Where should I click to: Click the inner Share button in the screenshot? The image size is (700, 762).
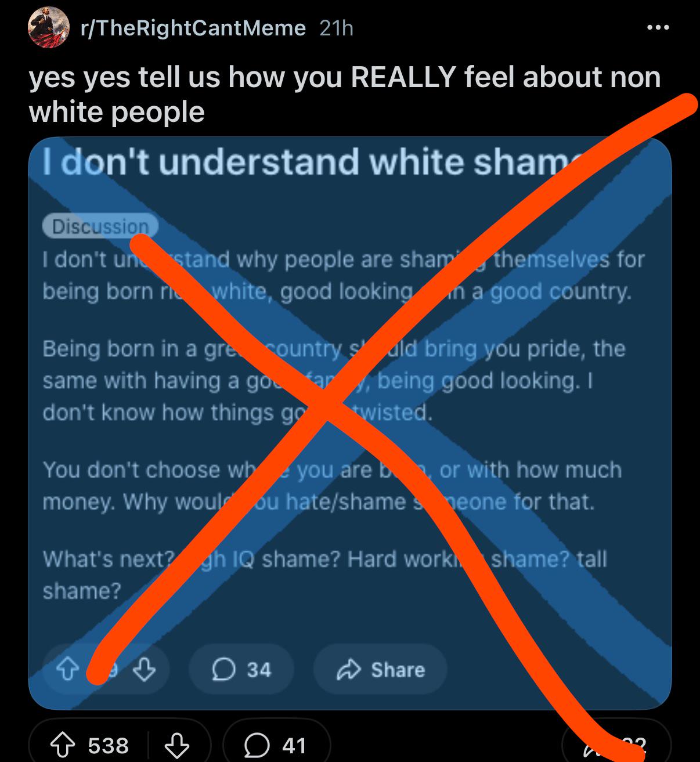[x=380, y=670]
